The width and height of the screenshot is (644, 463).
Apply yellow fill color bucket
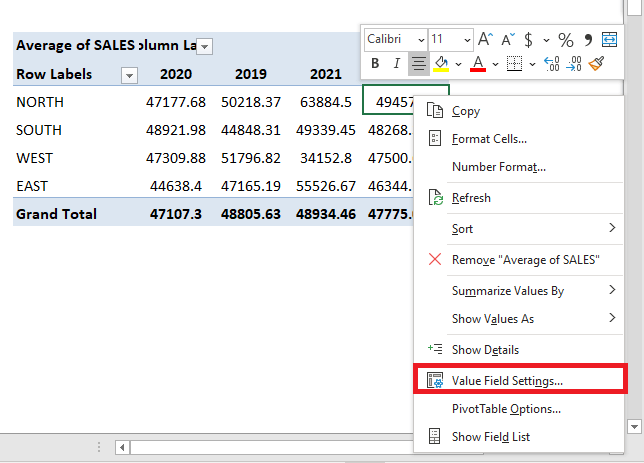442,64
